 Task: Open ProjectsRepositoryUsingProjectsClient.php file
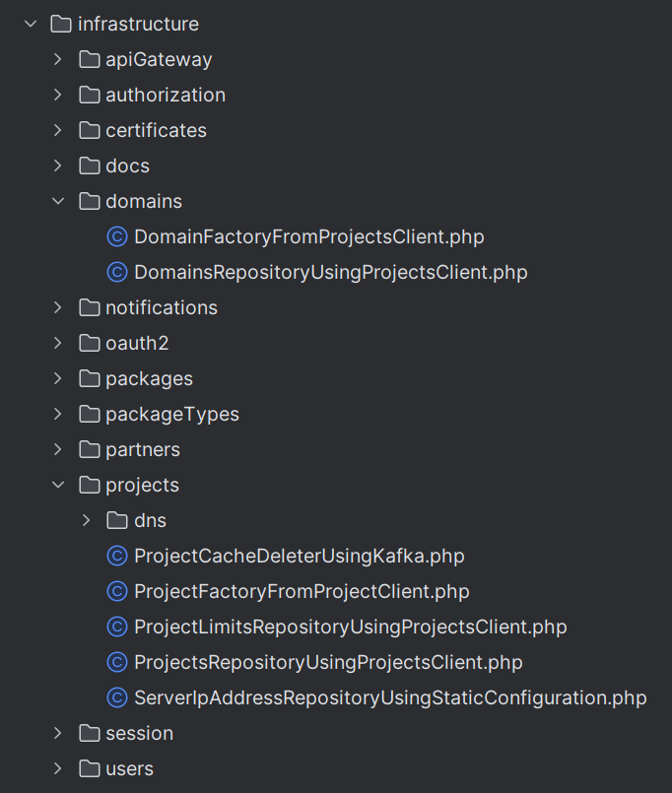(328, 662)
